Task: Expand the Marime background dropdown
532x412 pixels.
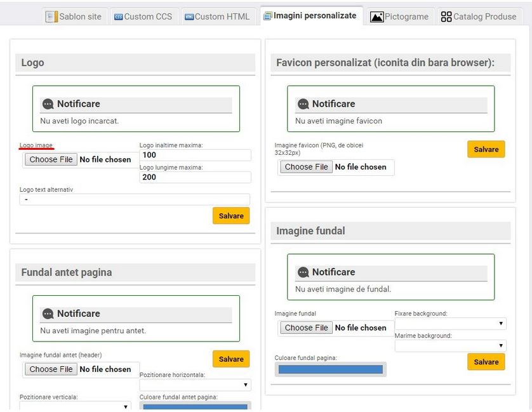Action: pos(450,346)
